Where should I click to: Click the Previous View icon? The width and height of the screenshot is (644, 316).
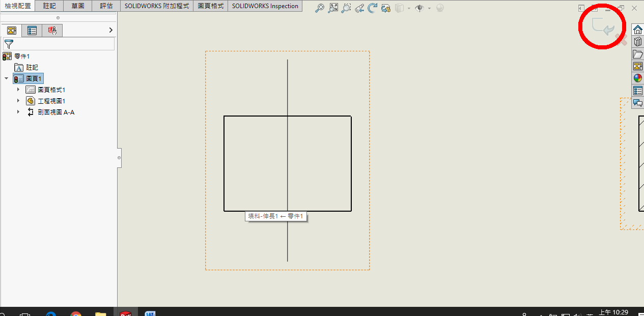(x=359, y=8)
